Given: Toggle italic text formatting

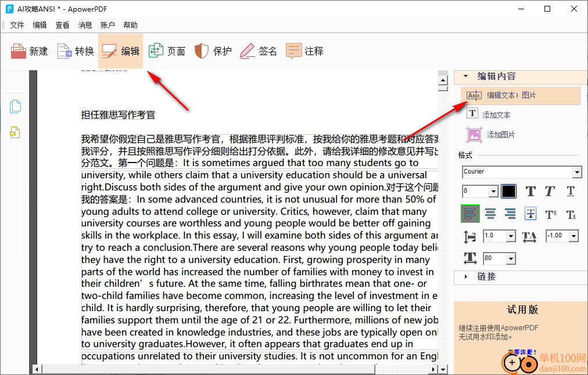Looking at the screenshot, I should pos(550,192).
